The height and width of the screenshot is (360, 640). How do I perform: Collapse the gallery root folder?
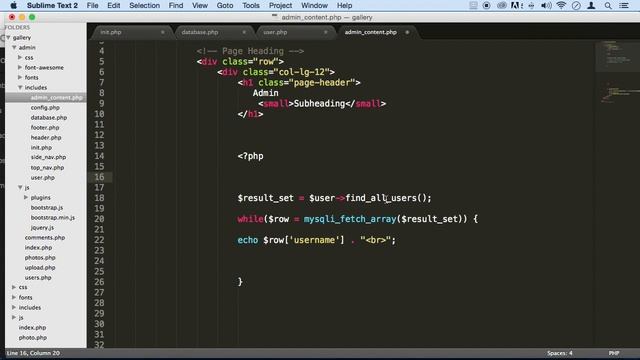pos(8,38)
